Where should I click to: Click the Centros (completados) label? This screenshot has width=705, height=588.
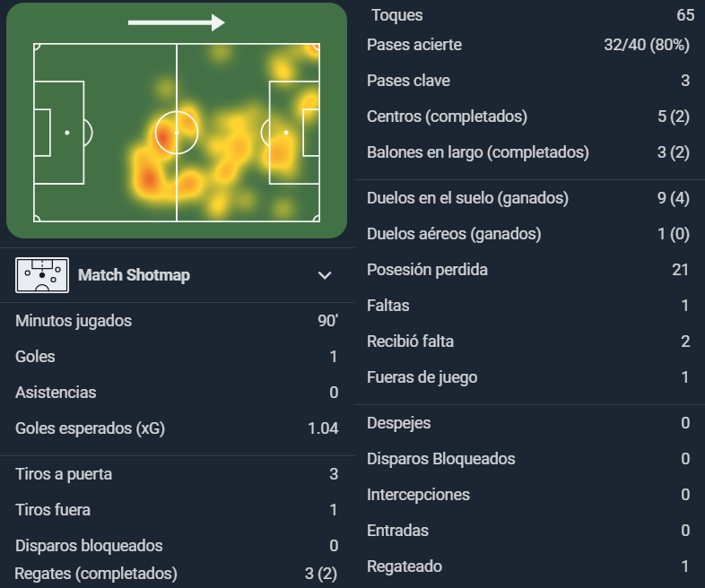(447, 117)
